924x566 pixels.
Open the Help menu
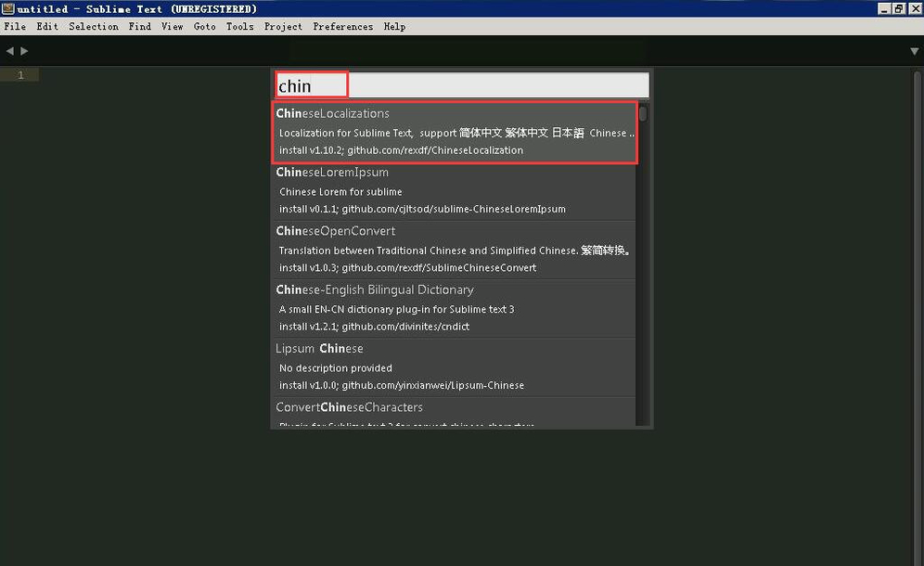point(394,27)
